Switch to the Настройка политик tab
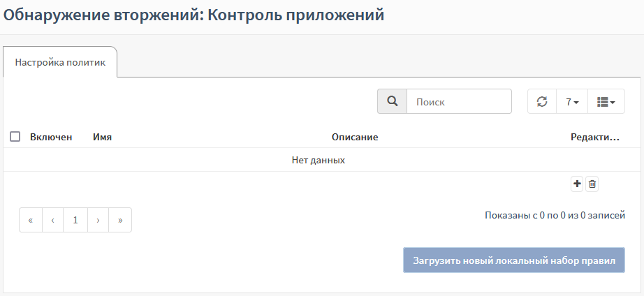This screenshot has width=644, height=296. click(60, 62)
